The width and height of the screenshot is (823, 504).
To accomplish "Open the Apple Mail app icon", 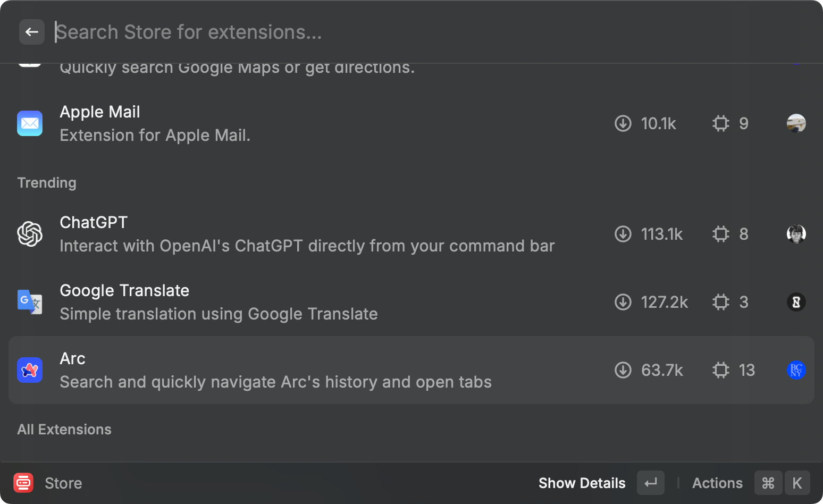I will tap(30, 123).
